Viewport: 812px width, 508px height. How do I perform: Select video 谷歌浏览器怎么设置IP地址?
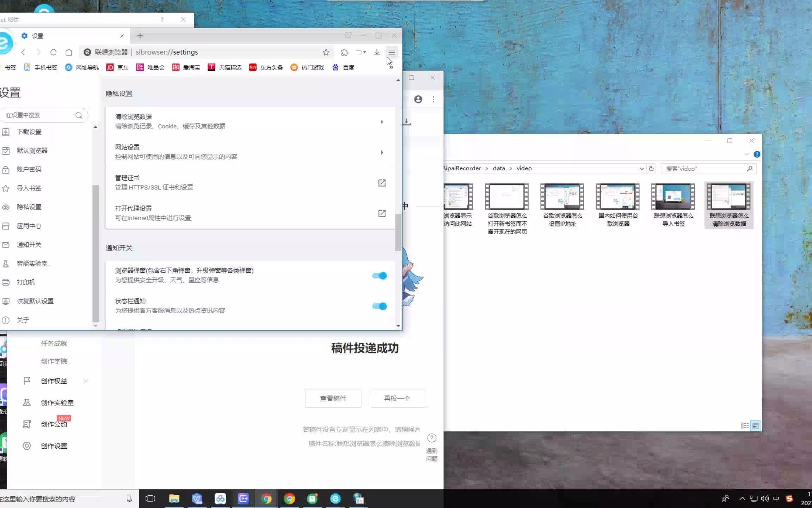[562, 205]
